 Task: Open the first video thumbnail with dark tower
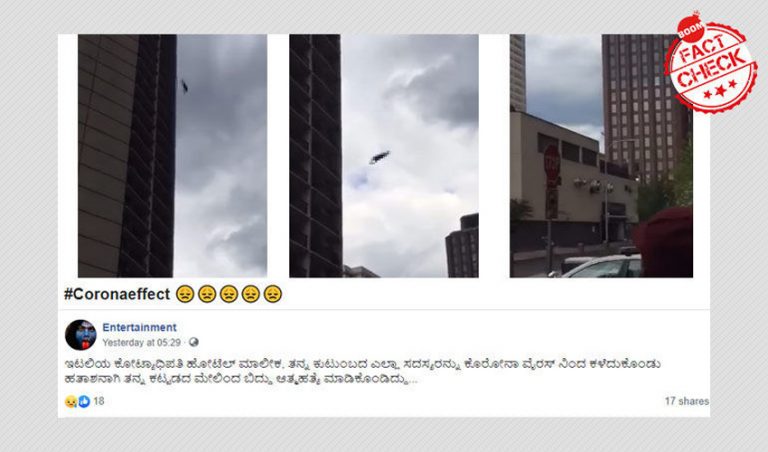click(172, 156)
